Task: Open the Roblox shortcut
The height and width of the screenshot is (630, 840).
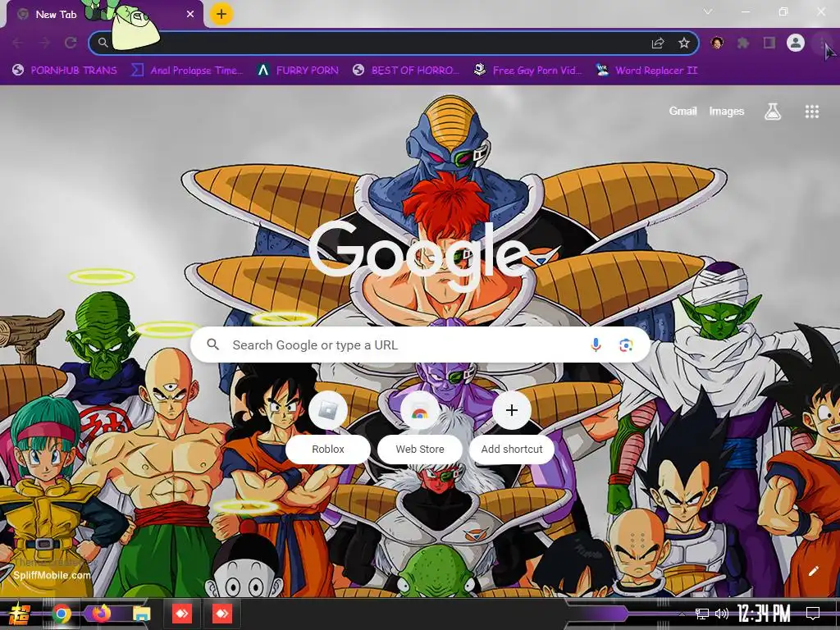Action: (328, 427)
